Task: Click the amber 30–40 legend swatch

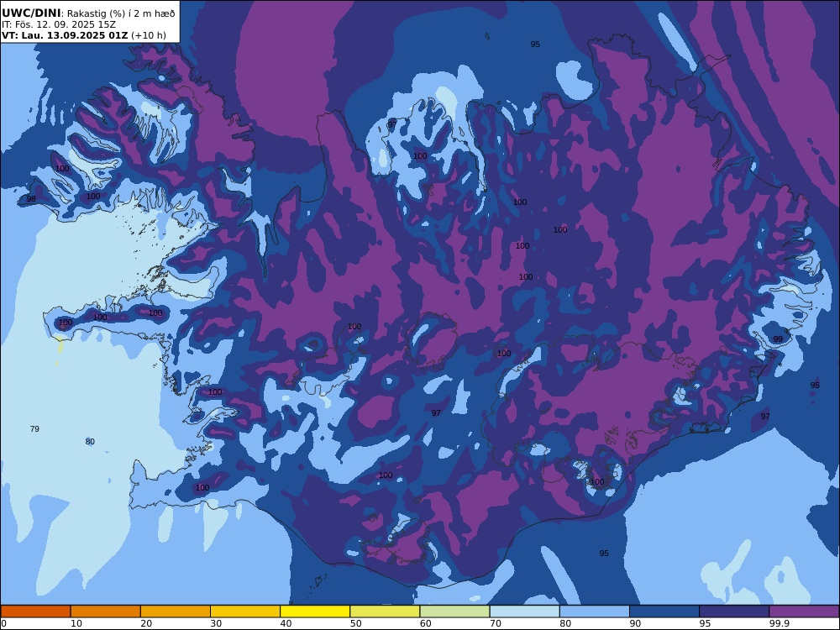Action: pyautogui.click(x=245, y=612)
